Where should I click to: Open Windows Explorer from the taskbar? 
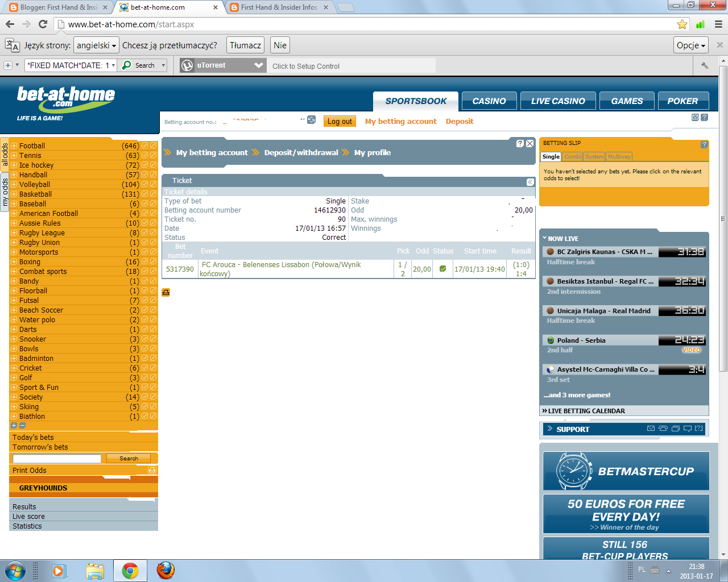tap(95, 570)
